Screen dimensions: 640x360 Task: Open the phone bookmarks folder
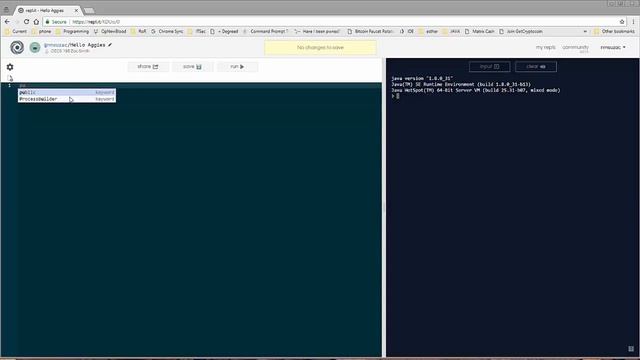[41, 31]
